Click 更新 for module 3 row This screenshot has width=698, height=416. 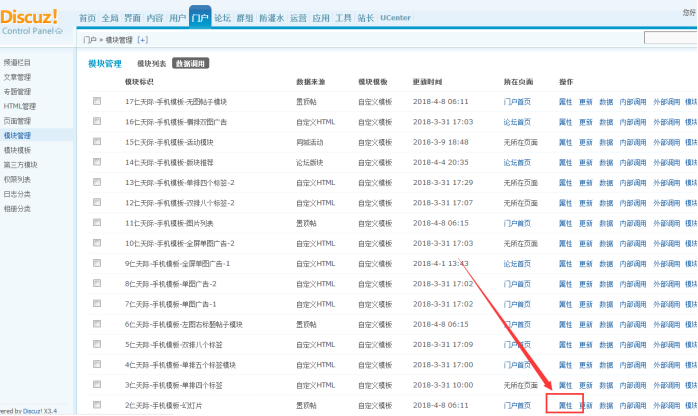click(x=586, y=385)
